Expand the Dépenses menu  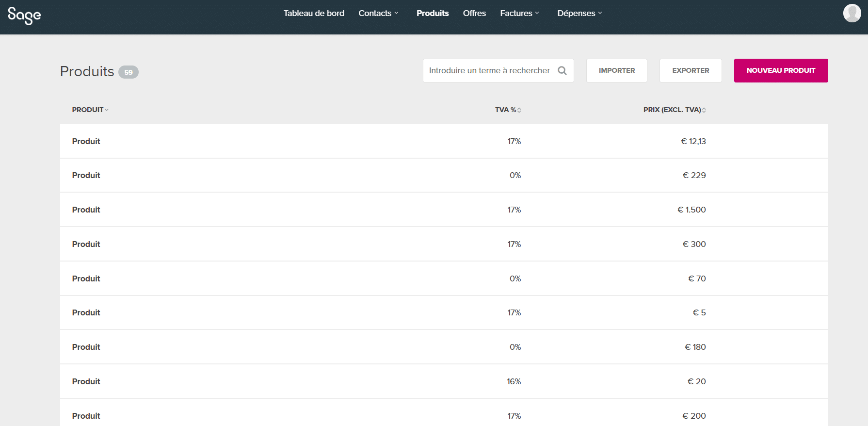[x=579, y=13]
